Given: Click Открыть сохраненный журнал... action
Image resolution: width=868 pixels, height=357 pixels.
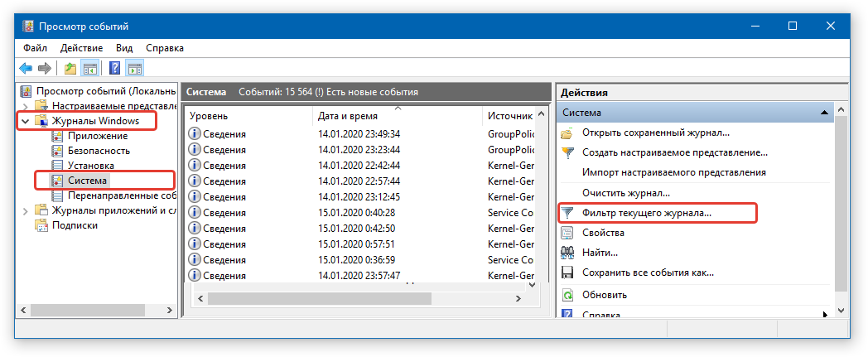Looking at the screenshot, I should [x=656, y=133].
